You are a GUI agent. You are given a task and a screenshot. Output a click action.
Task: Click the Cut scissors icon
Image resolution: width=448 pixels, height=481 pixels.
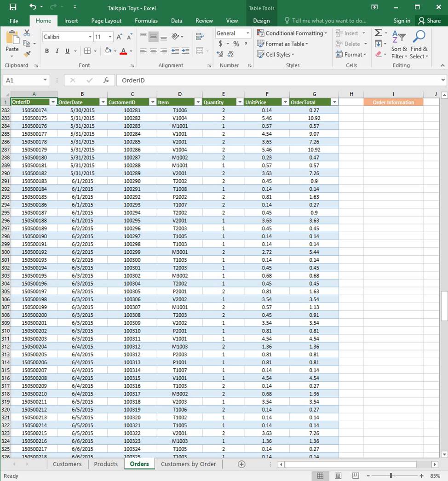[x=27, y=33]
